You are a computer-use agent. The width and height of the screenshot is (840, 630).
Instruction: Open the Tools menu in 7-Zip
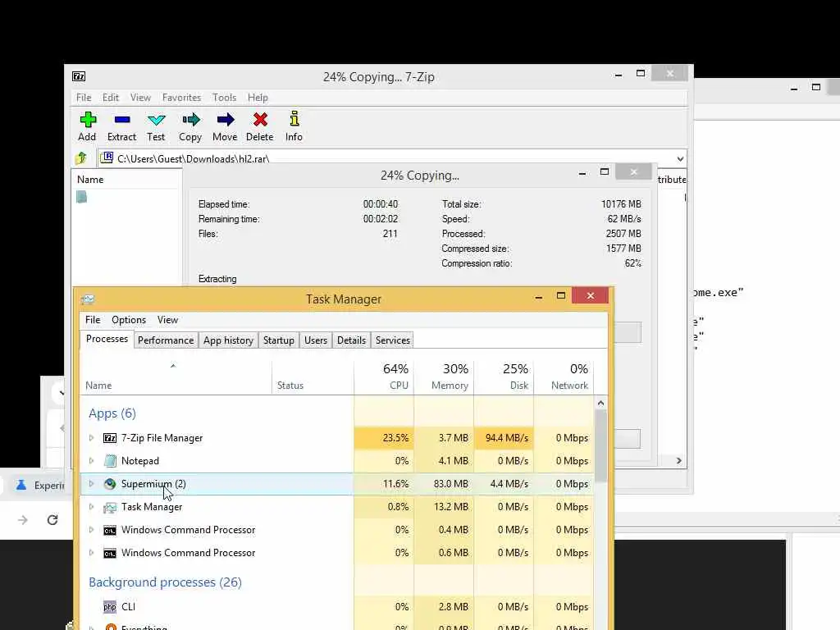tap(224, 98)
